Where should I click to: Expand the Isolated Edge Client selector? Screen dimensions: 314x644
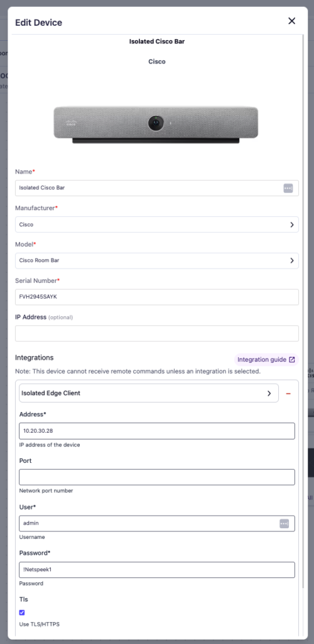[149, 393]
